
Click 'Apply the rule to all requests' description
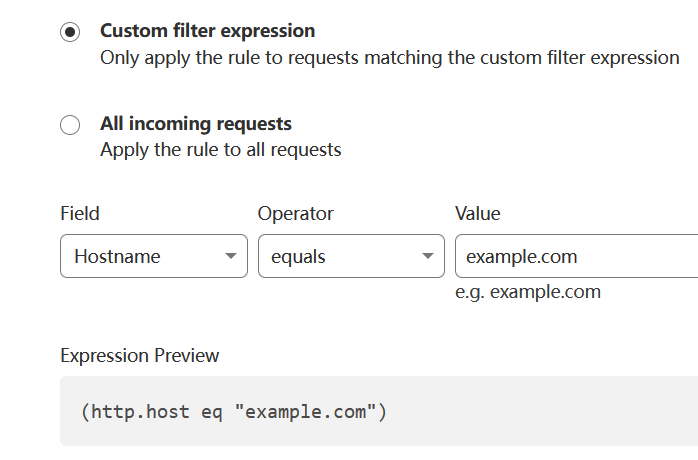[x=221, y=150]
